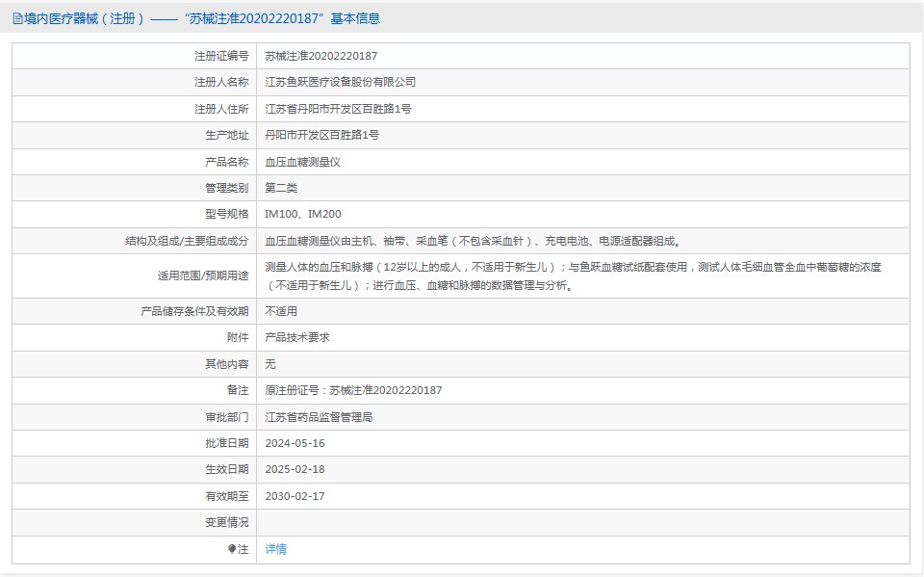Click the pin icon next to 注

point(232,549)
